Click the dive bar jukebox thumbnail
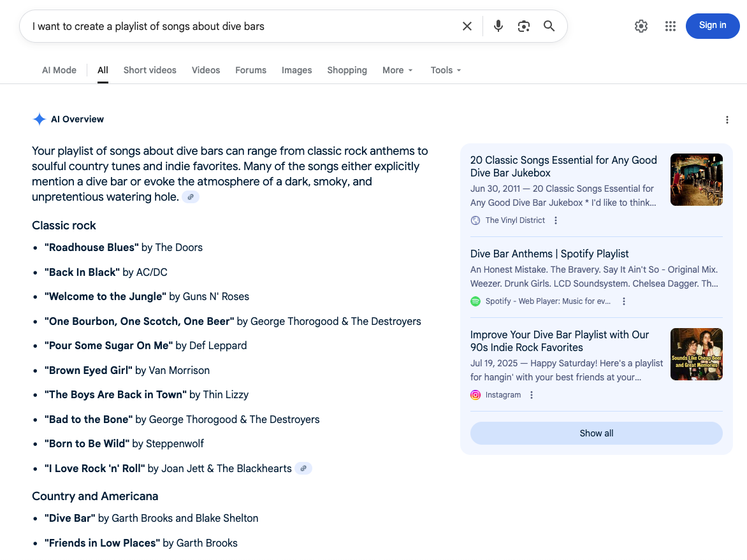The image size is (747, 560). click(x=696, y=180)
